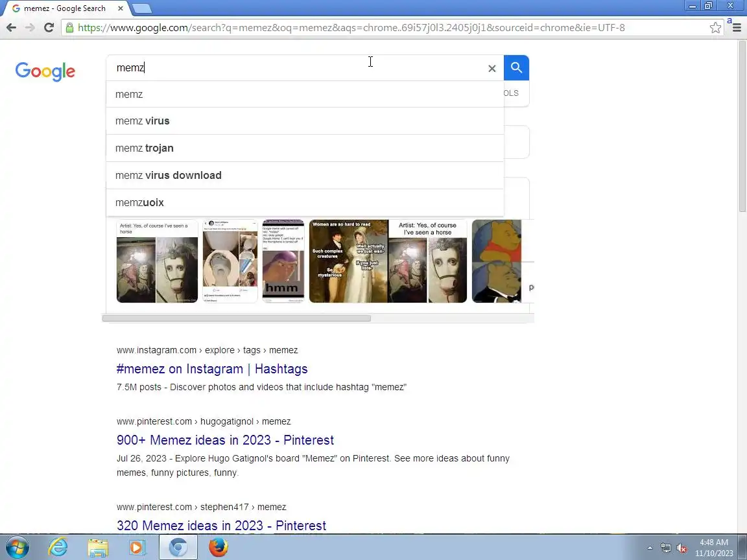747x560 pixels.
Task: Launch Internet Explorer from the taskbar
Action: tap(58, 548)
